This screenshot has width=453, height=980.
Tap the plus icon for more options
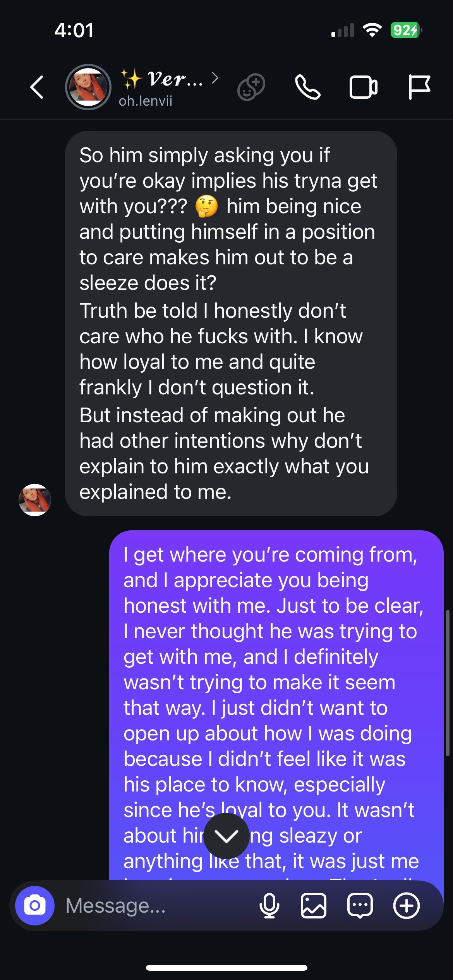(406, 905)
